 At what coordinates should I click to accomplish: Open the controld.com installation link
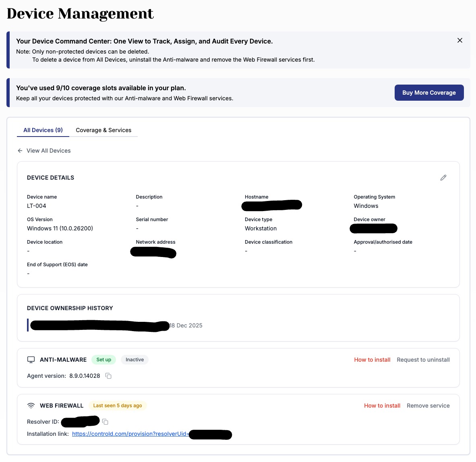pyautogui.click(x=130, y=434)
